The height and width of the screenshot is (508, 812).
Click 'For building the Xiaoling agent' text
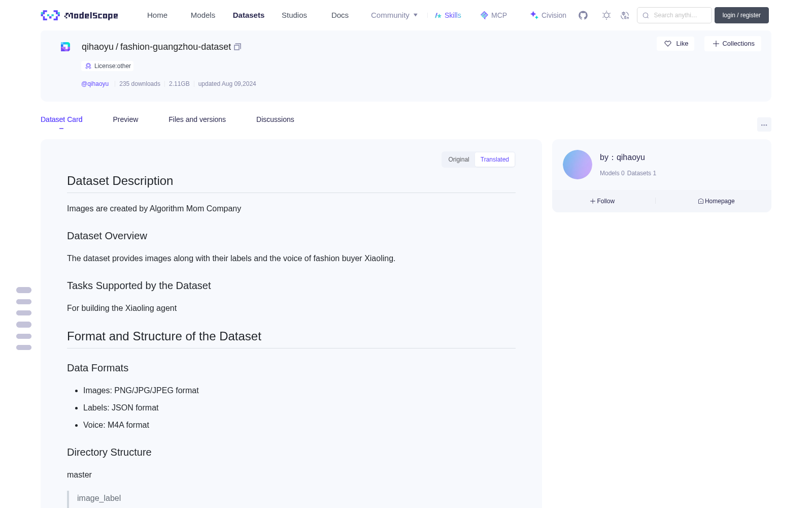click(122, 308)
